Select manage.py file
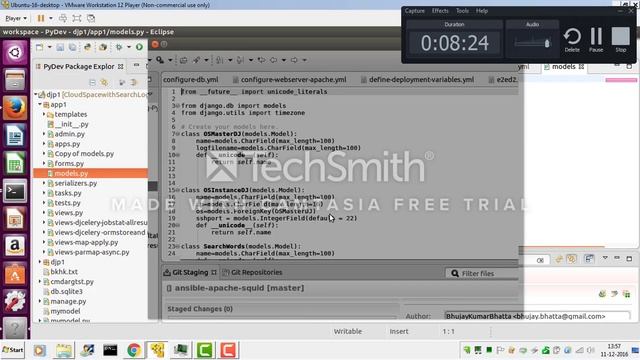Screen dimensions: 640x360 pos(68,301)
